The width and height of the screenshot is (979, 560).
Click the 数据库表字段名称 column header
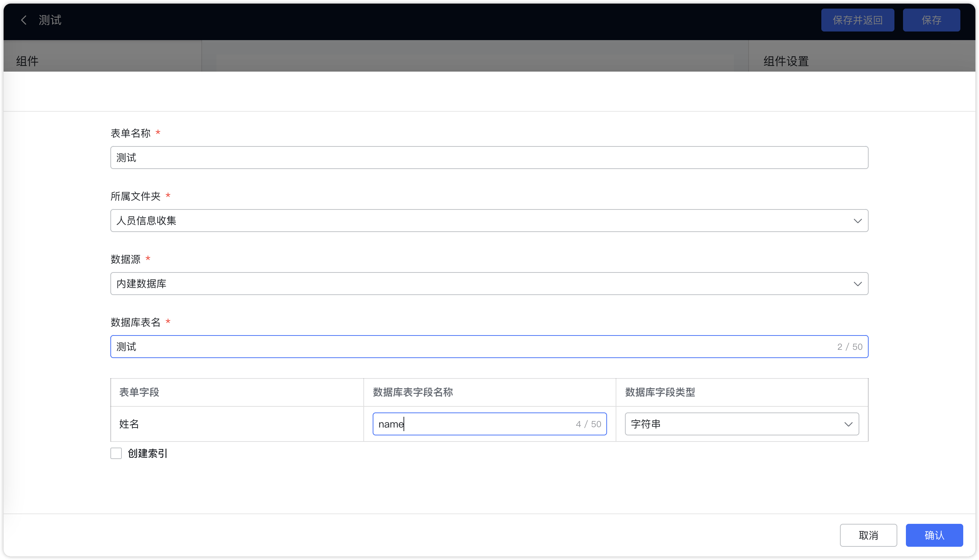click(489, 392)
